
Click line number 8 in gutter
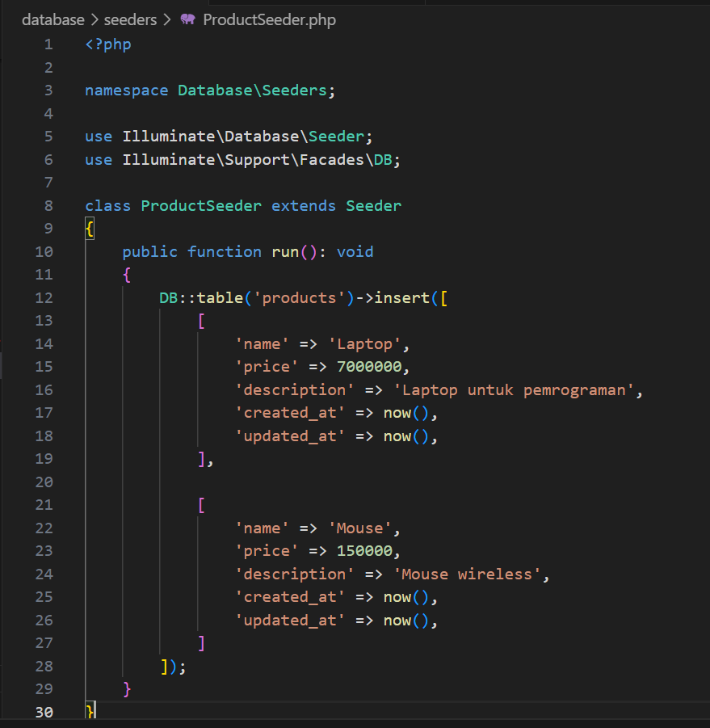tap(48, 206)
